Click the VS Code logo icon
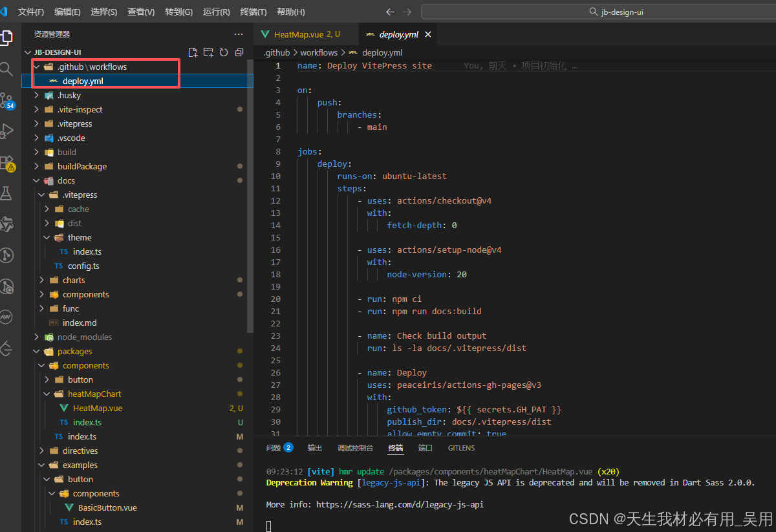This screenshot has height=532, width=776. pyautogui.click(x=4, y=12)
